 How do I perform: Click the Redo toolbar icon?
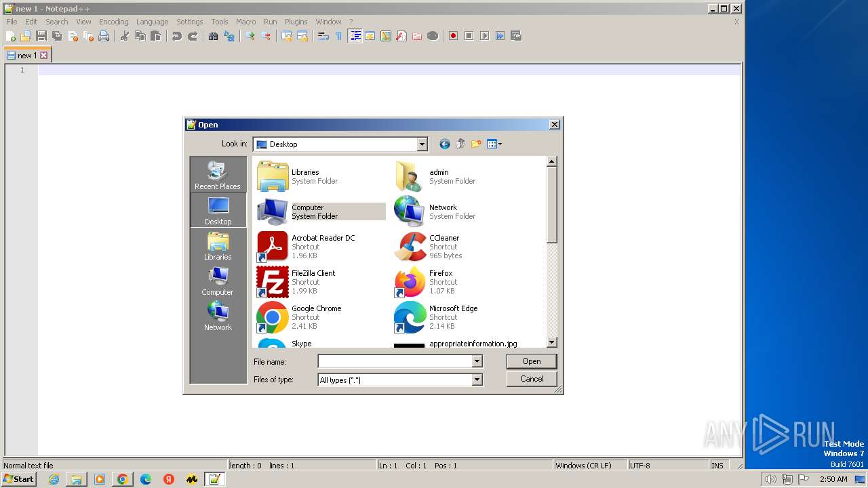click(x=193, y=36)
